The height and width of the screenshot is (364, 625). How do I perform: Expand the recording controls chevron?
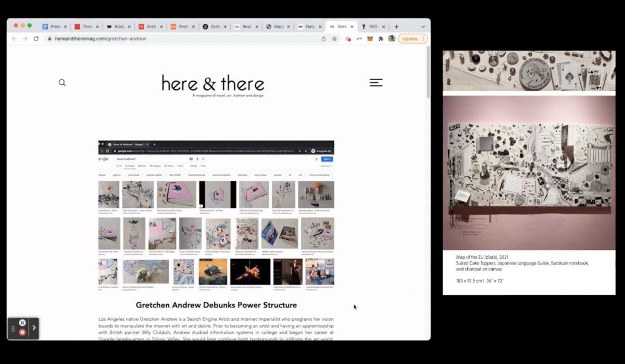tap(34, 328)
